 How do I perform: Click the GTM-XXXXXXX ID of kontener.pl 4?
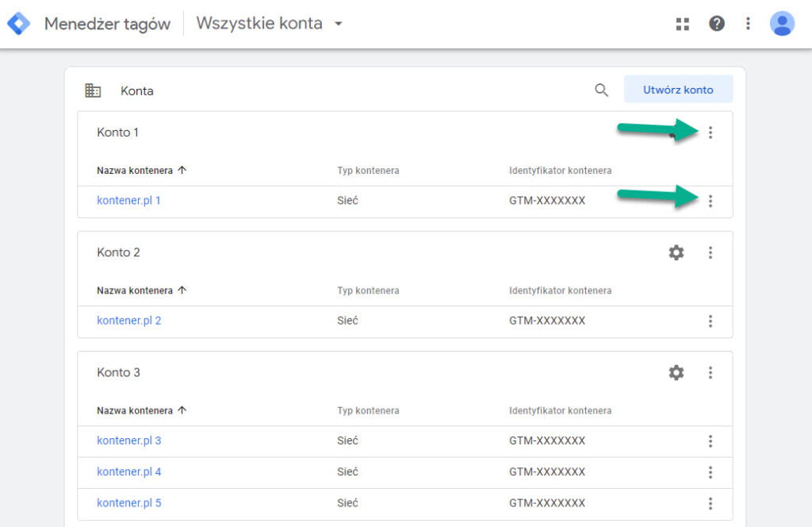coord(547,471)
